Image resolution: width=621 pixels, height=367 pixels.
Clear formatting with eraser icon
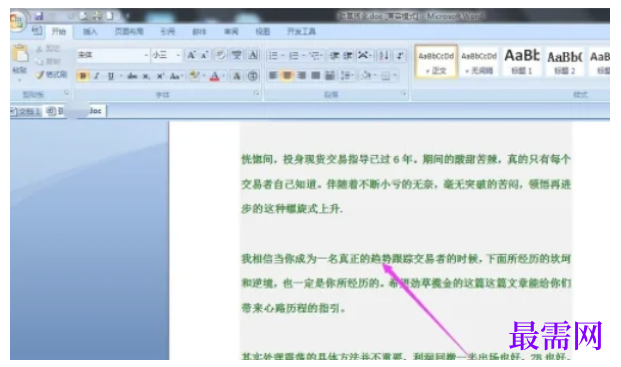coord(221,55)
